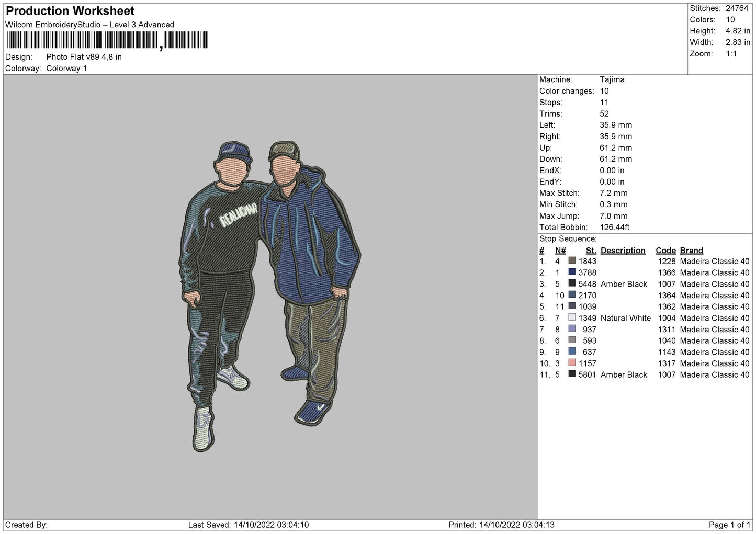This screenshot has width=756, height=534.
Task: Click 'Wilcom EmbroideryStudio – Level 3 Advanced' text
Action: 89,25
